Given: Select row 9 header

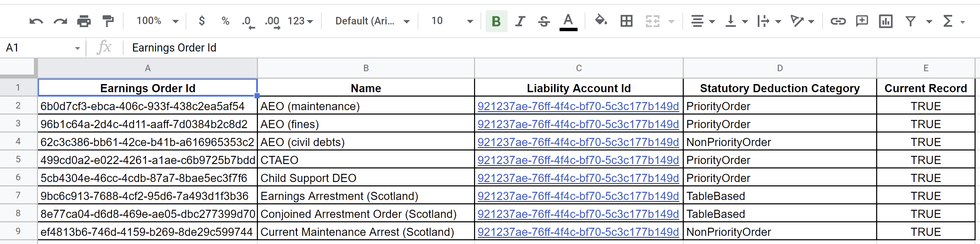Looking at the screenshot, I should click(18, 231).
